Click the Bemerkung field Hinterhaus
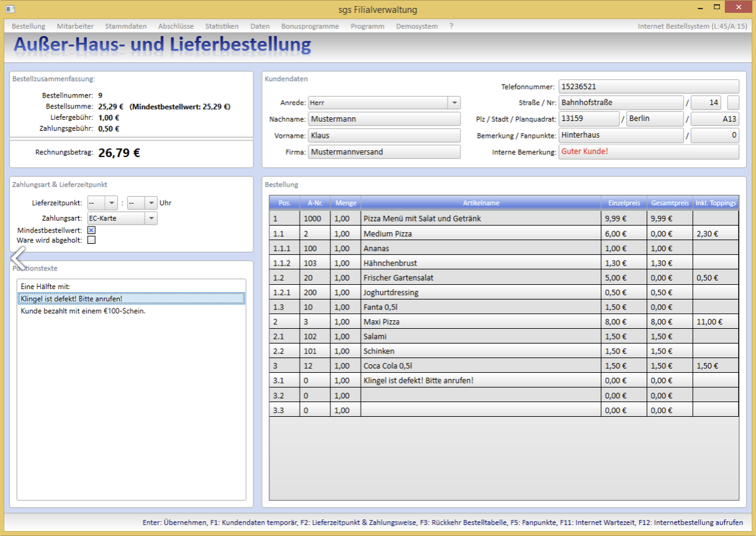The image size is (756, 536). 621,135
